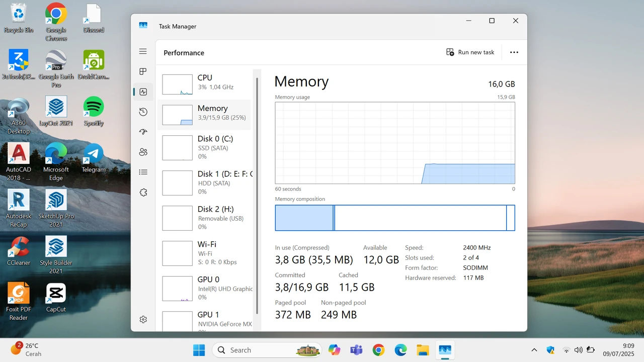Select Disk 2 (H:) removable entry
The width and height of the screenshot is (644, 362).
pos(204,218)
